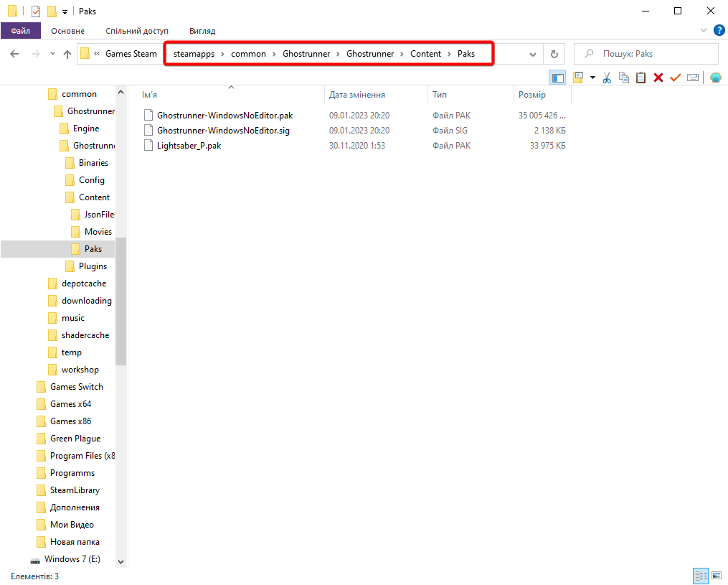The image size is (728, 585).
Task: Open dropdown arrow next to folder options icon
Action: (x=592, y=78)
